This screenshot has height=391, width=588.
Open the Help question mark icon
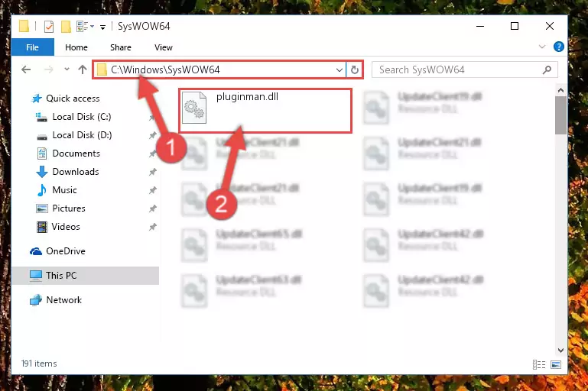pos(558,47)
